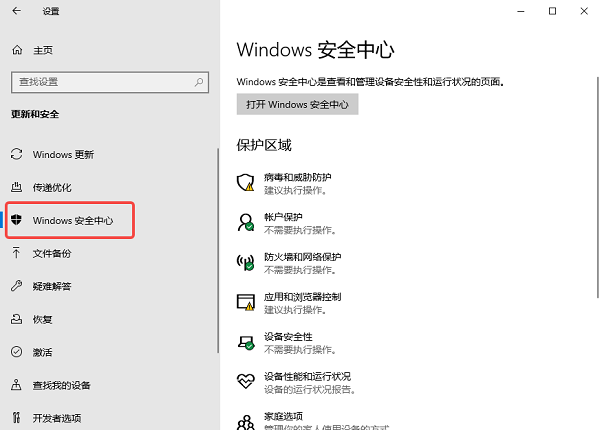The image size is (600, 430).
Task: Select 激活 in the sidebar
Action: pyautogui.click(x=42, y=352)
